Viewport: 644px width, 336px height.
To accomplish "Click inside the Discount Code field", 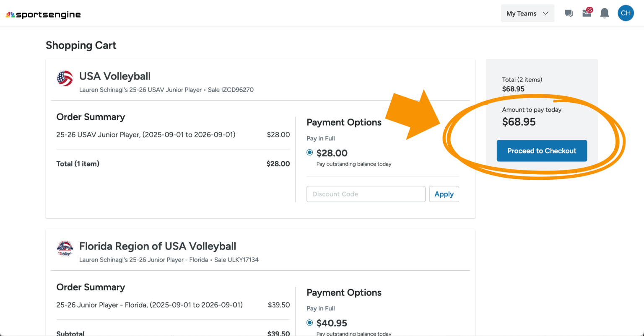I will tap(366, 194).
